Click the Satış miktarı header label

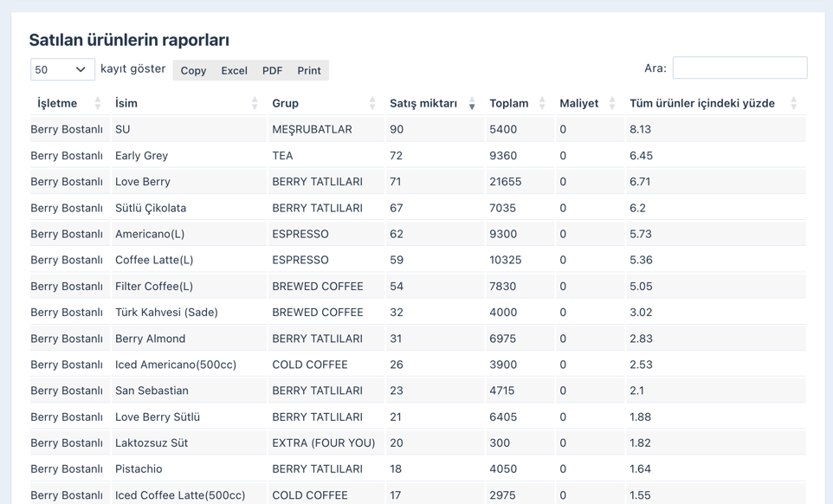(x=423, y=103)
